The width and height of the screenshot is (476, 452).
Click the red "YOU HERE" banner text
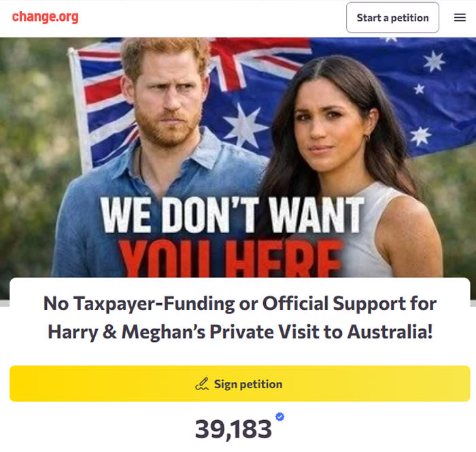[231, 262]
